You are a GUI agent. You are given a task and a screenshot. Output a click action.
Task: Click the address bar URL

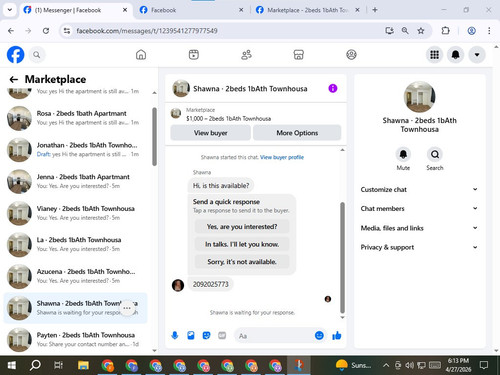pos(147,31)
